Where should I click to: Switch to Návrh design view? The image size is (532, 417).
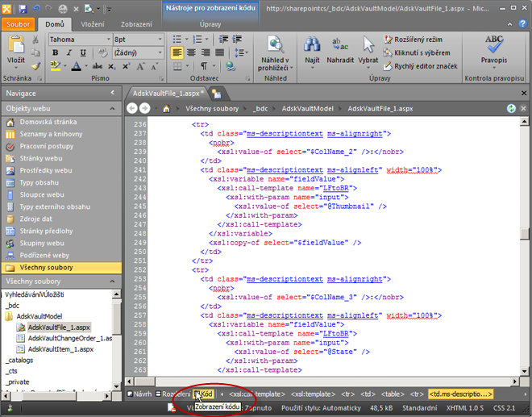tap(139, 394)
